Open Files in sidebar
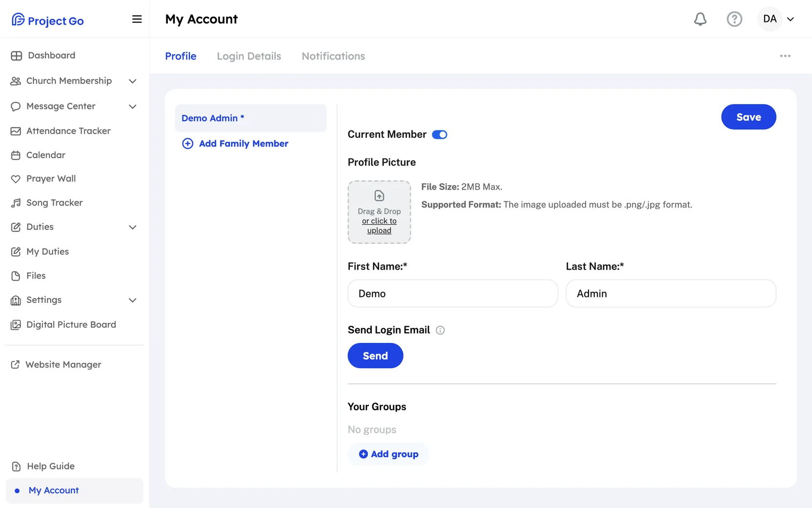812x508 pixels. pos(28,276)
